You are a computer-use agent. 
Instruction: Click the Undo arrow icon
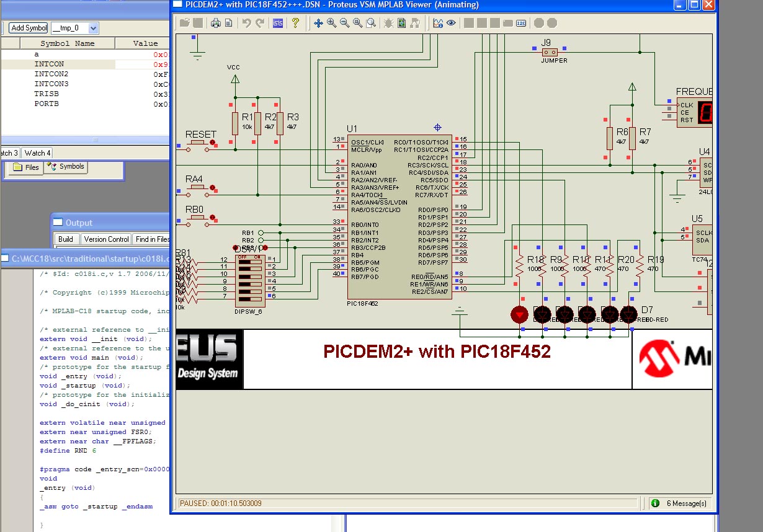(x=246, y=23)
